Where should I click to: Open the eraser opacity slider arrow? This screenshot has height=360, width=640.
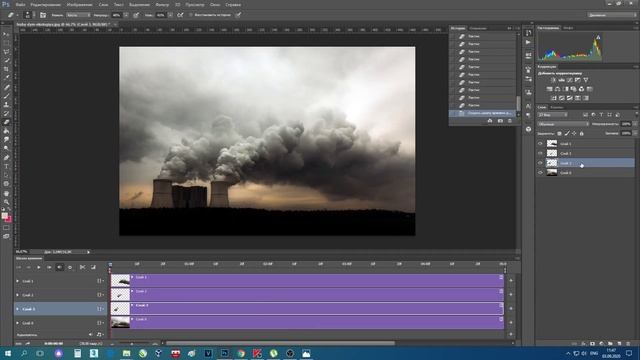click(x=126, y=15)
